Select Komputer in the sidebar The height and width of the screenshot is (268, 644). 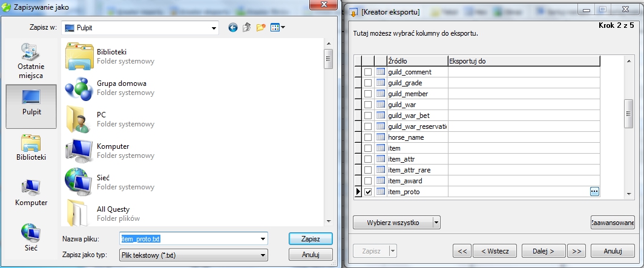pyautogui.click(x=31, y=194)
